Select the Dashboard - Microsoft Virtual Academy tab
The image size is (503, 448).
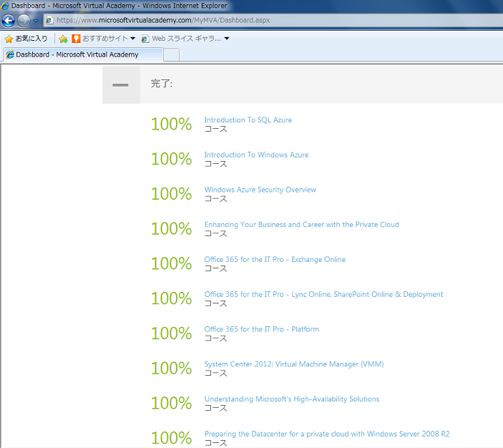[80, 54]
